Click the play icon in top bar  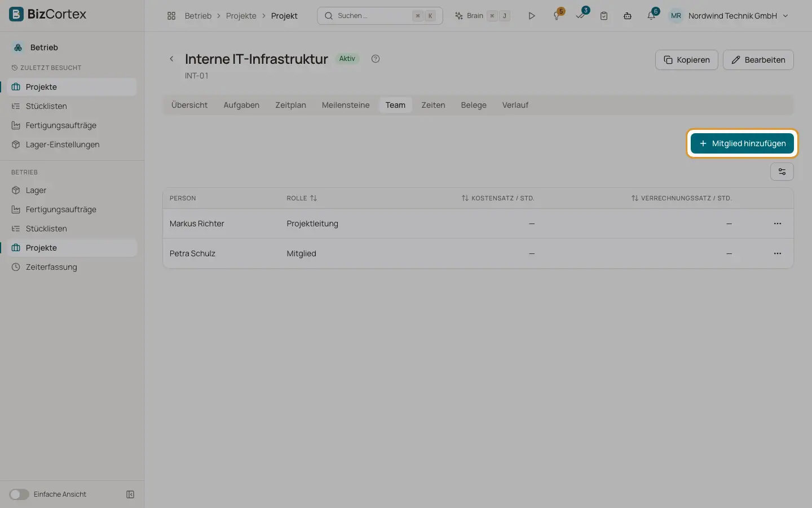531,16
